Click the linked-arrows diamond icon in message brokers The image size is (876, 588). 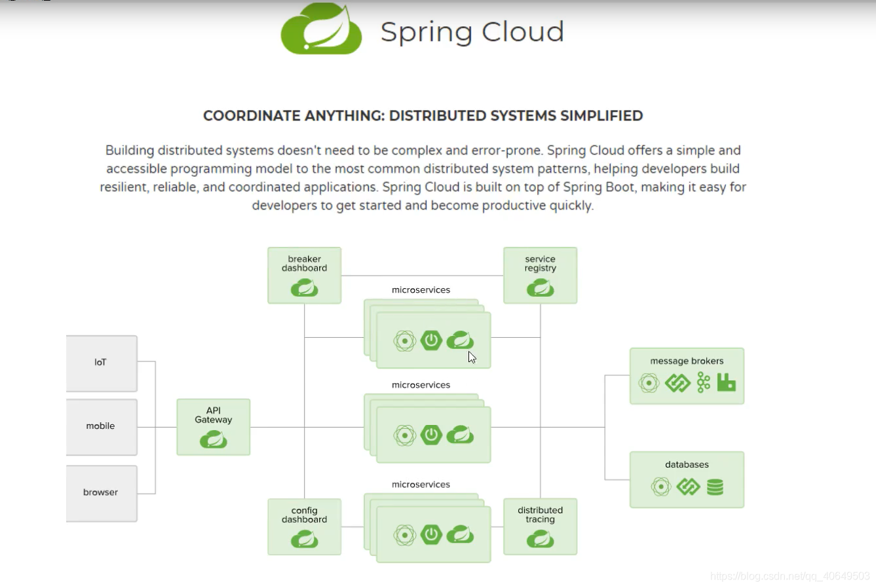[x=677, y=383]
